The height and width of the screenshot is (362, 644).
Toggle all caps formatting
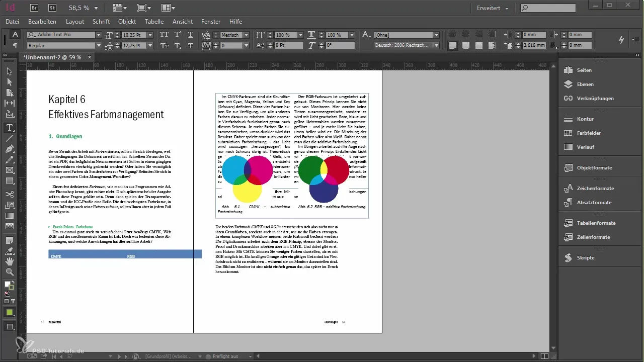click(x=164, y=35)
